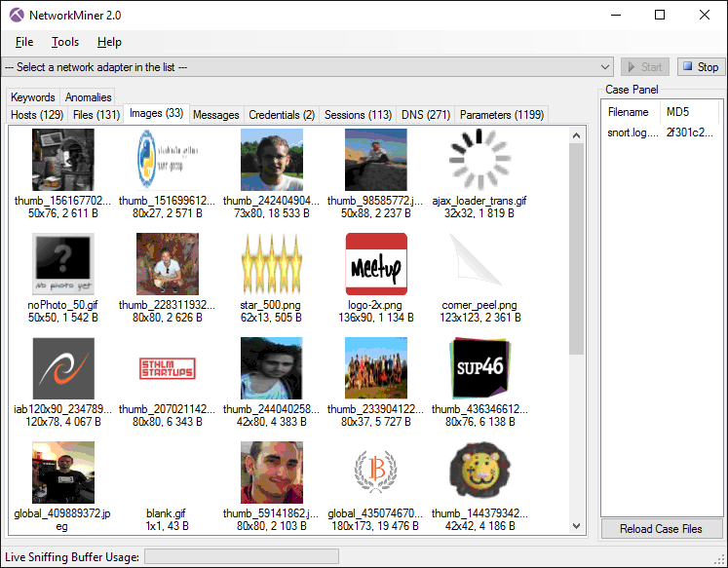The height and width of the screenshot is (568, 728).
Task: Click the Stop sniffing button
Action: click(700, 67)
